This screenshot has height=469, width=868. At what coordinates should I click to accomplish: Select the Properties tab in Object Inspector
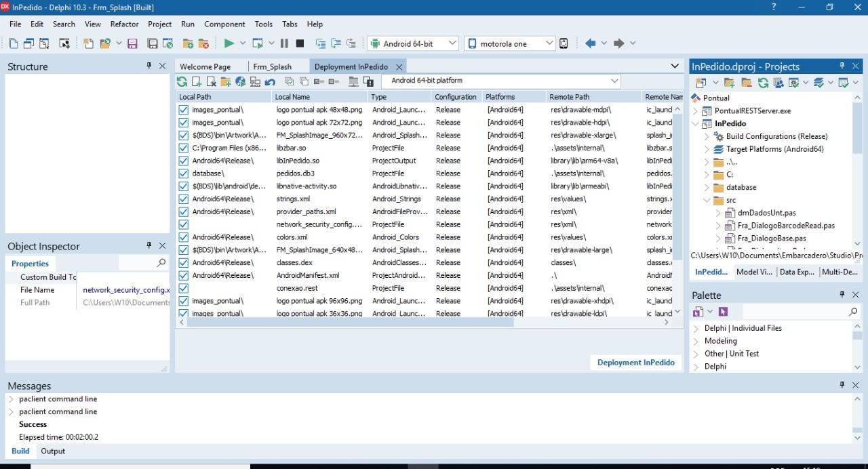click(30, 264)
